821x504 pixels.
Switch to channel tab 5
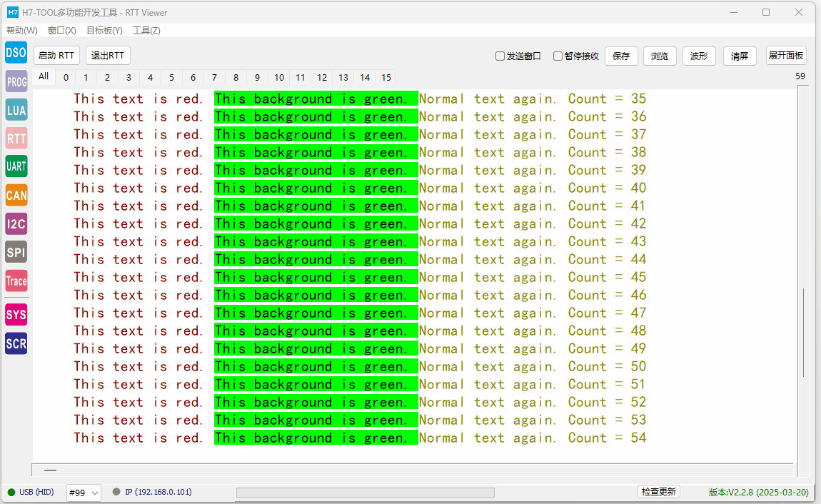pyautogui.click(x=172, y=78)
